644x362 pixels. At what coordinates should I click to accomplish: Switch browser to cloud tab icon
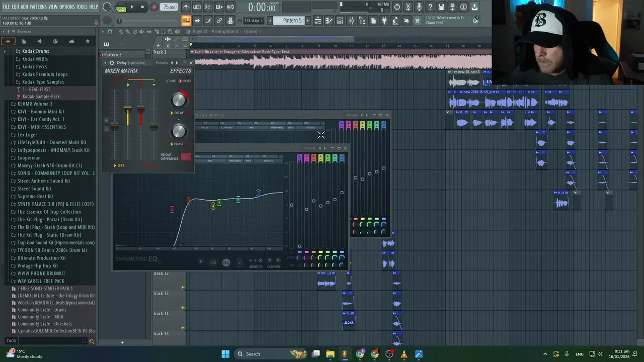(x=71, y=41)
